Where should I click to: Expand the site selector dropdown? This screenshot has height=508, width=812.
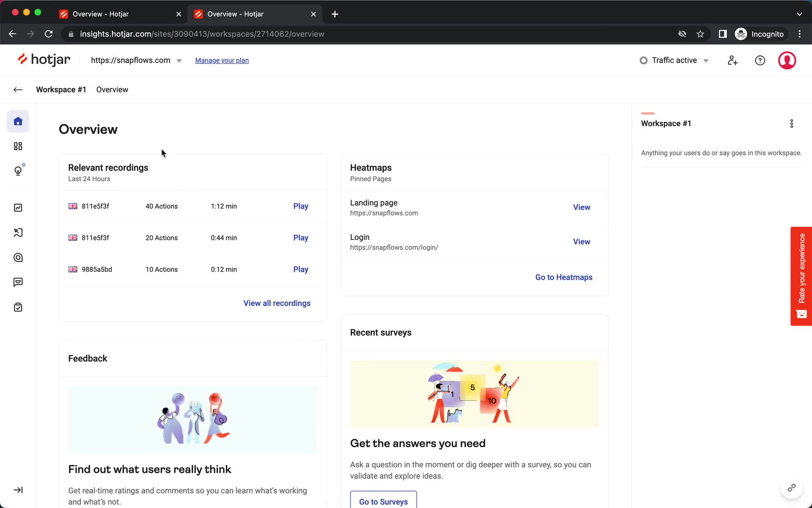[x=179, y=60]
